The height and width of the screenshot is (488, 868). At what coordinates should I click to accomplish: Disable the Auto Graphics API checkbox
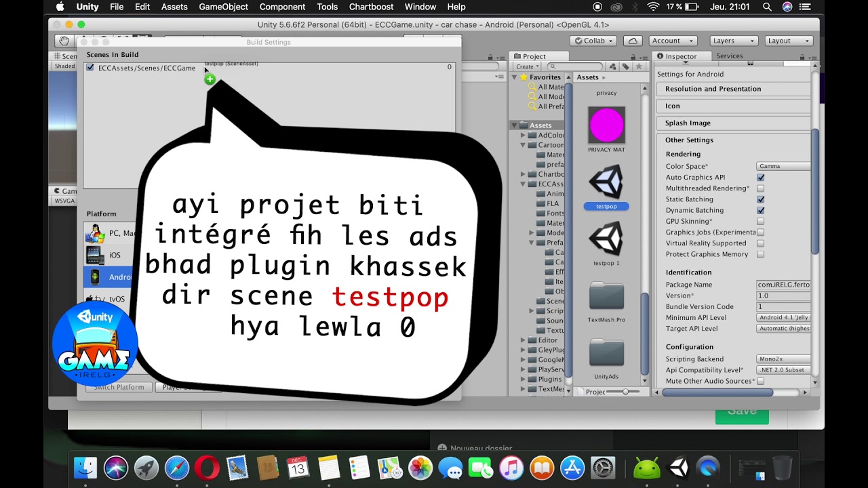click(x=760, y=178)
